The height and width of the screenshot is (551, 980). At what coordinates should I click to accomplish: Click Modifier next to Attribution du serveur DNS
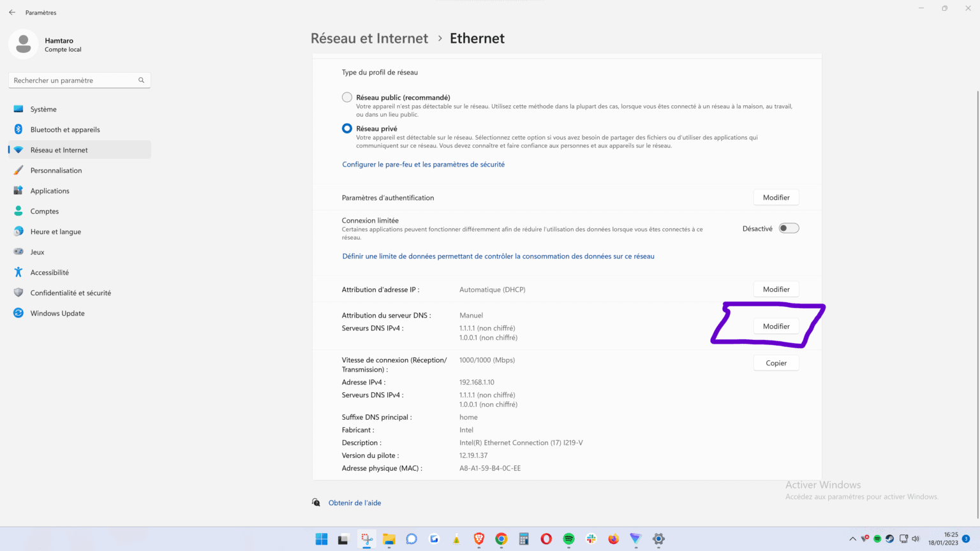click(776, 326)
